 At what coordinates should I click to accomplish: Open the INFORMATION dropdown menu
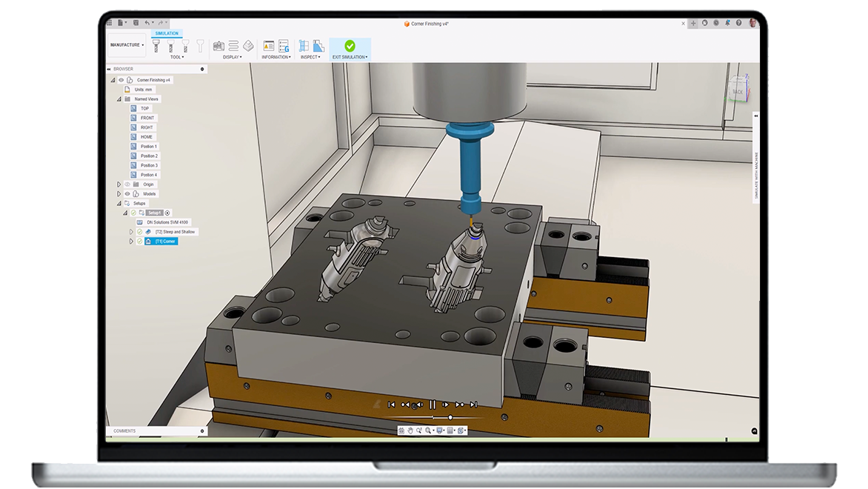(x=276, y=57)
